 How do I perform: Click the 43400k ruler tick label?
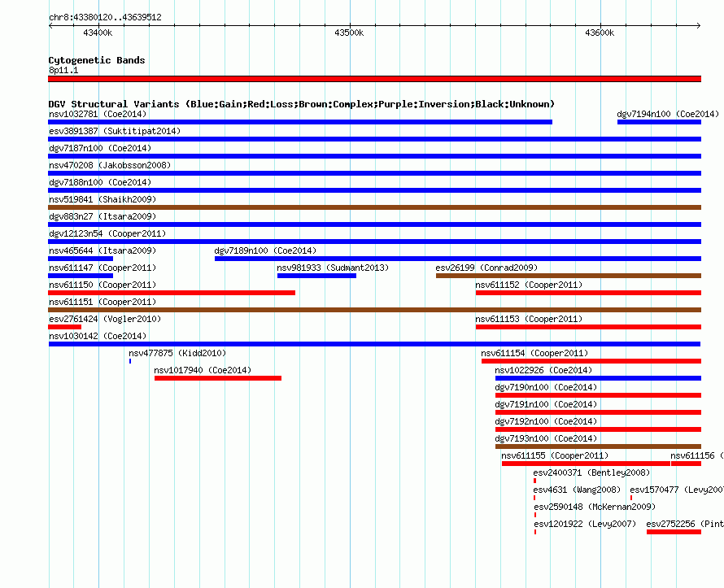98,33
